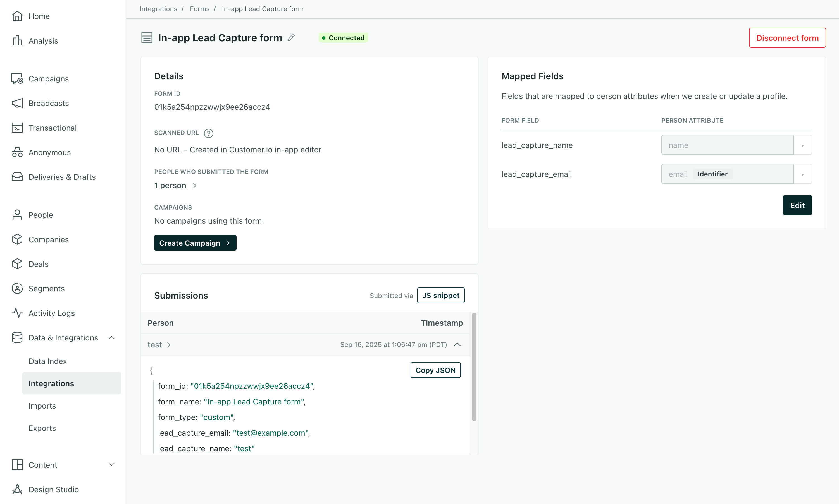Open the name person attribute dropdown

[803, 145]
